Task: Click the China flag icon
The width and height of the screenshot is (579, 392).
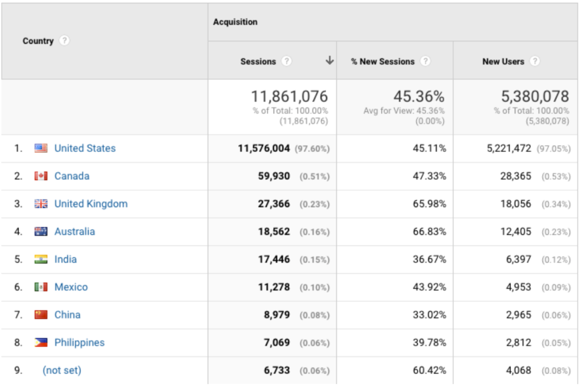Action: tap(41, 315)
